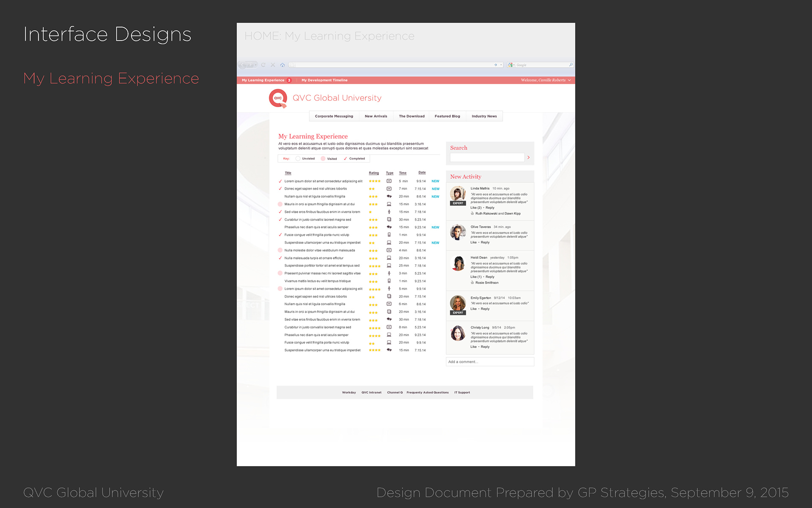Open the My Development Timeline tab
Screen dimensions: 812x508
[x=324, y=80]
